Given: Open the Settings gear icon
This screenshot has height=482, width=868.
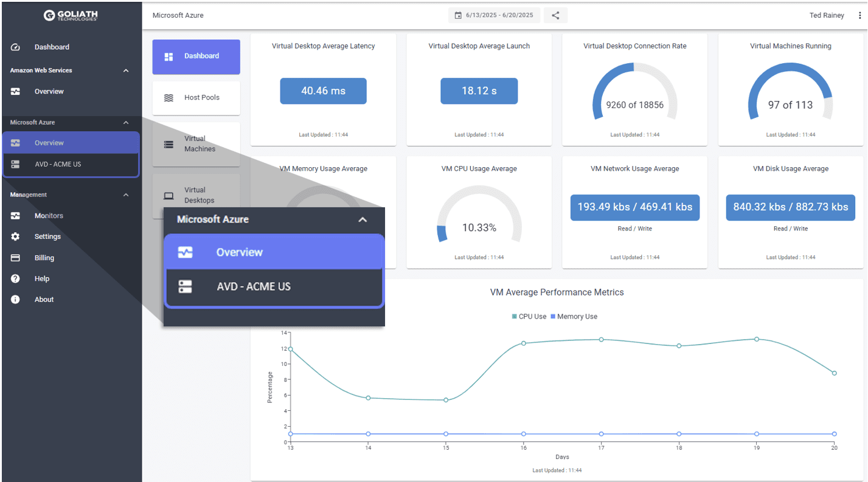Looking at the screenshot, I should [16, 236].
